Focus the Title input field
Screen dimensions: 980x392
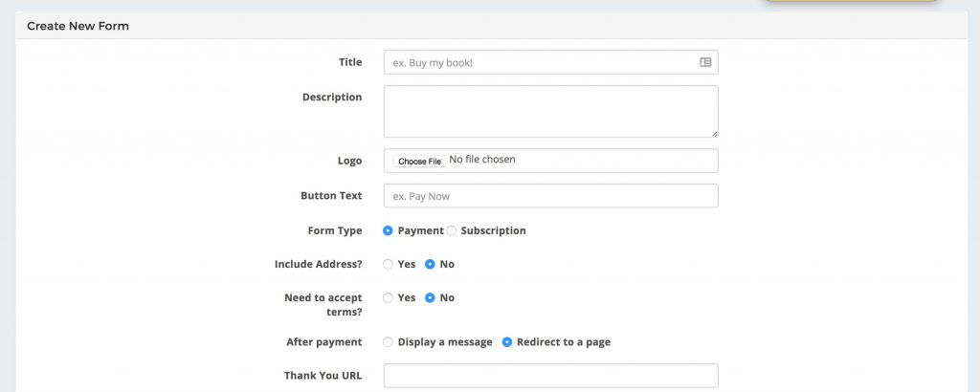point(550,62)
